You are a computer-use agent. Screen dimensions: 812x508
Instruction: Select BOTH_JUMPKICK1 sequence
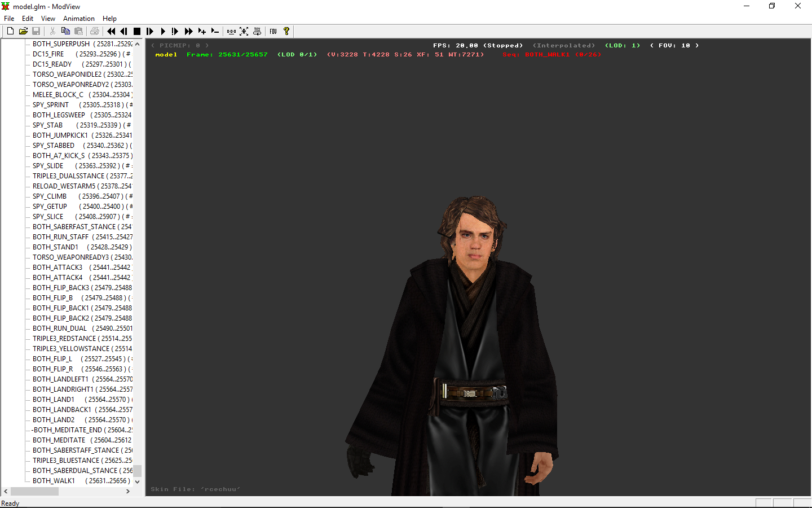82,135
